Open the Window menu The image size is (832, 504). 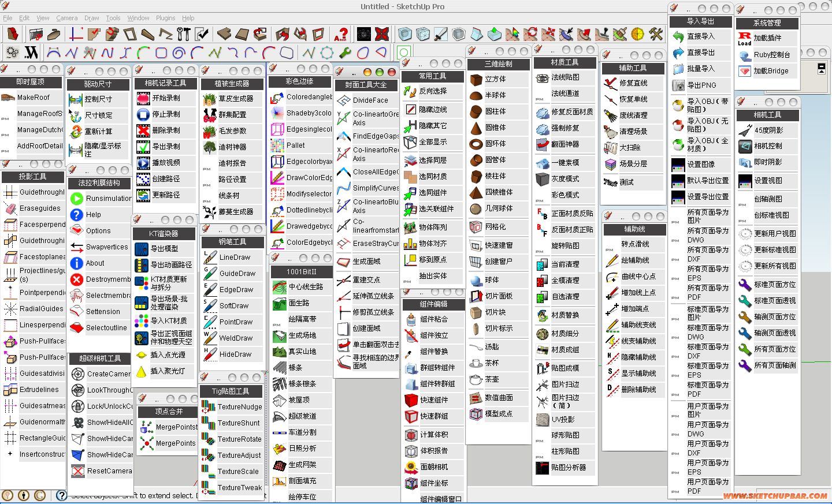139,18
